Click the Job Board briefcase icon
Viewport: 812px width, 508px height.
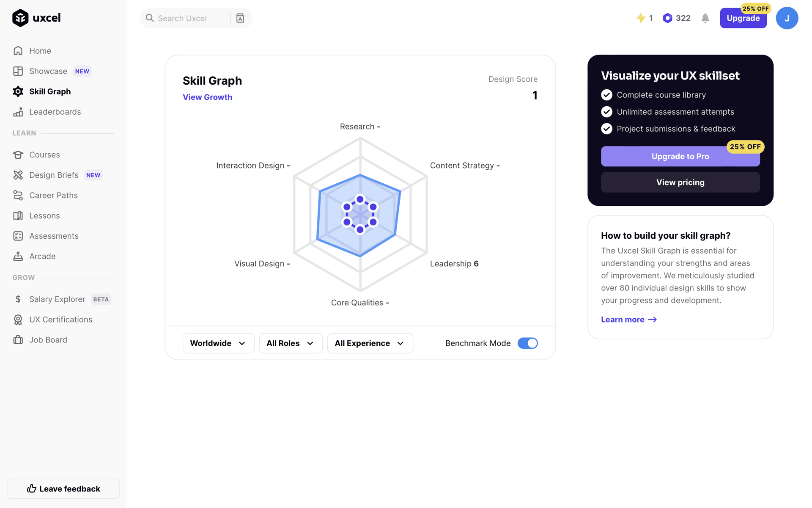(18, 340)
